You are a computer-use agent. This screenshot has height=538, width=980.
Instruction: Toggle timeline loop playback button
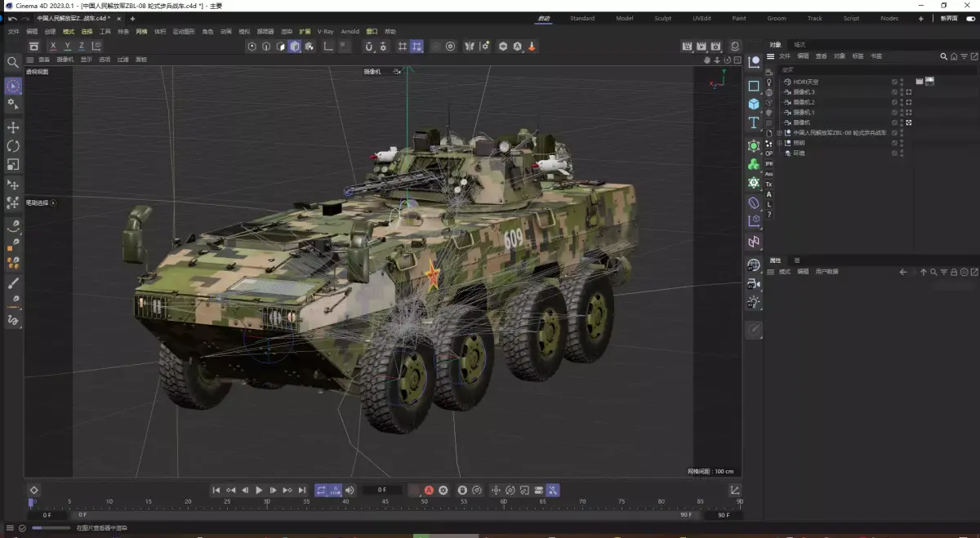click(x=321, y=490)
